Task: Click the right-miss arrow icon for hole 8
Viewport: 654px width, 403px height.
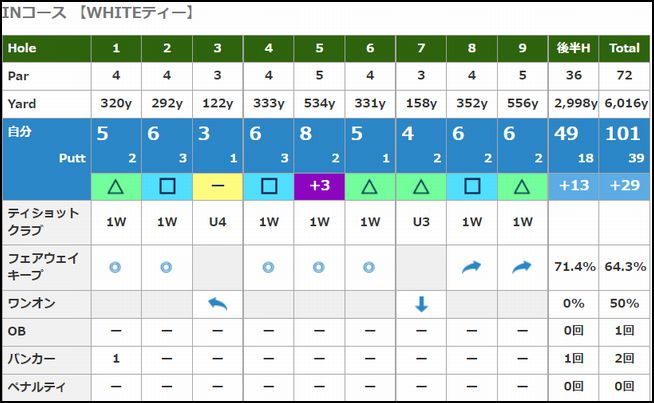Action: [472, 267]
